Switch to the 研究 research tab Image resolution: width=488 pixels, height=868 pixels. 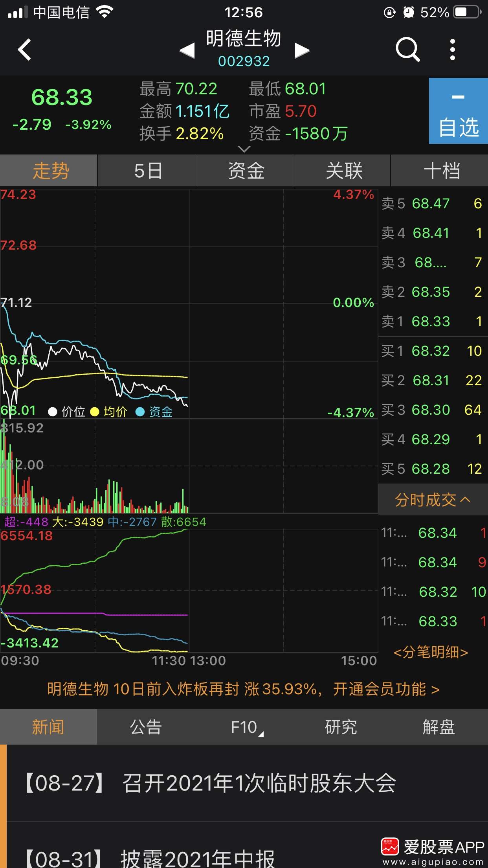[341, 727]
